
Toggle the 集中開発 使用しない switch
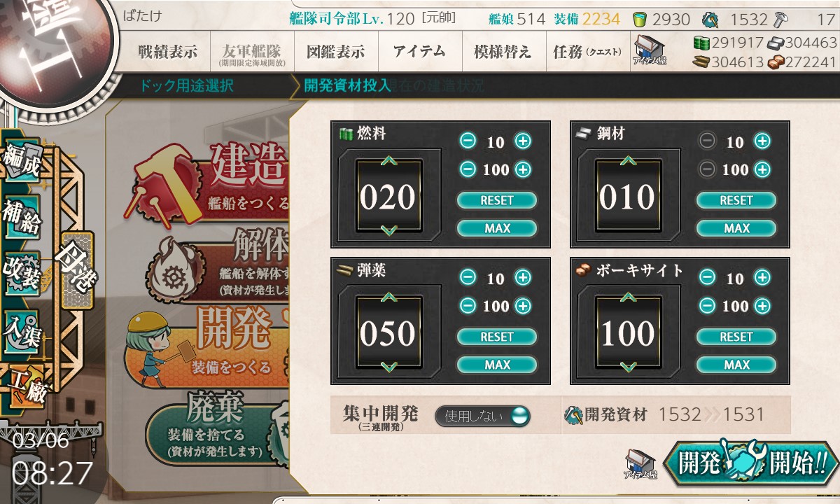coord(482,416)
